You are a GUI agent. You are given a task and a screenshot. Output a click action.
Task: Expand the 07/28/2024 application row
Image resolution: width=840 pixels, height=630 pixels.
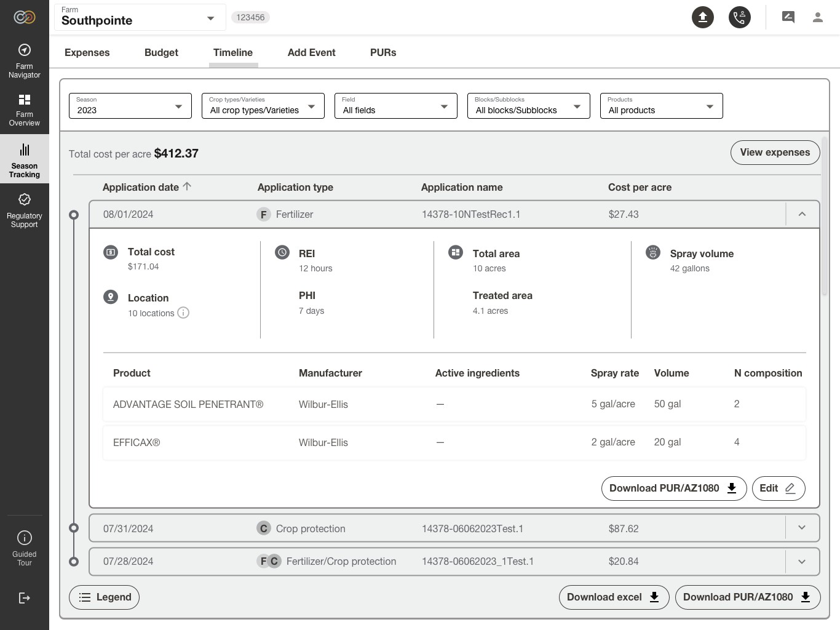(802, 561)
